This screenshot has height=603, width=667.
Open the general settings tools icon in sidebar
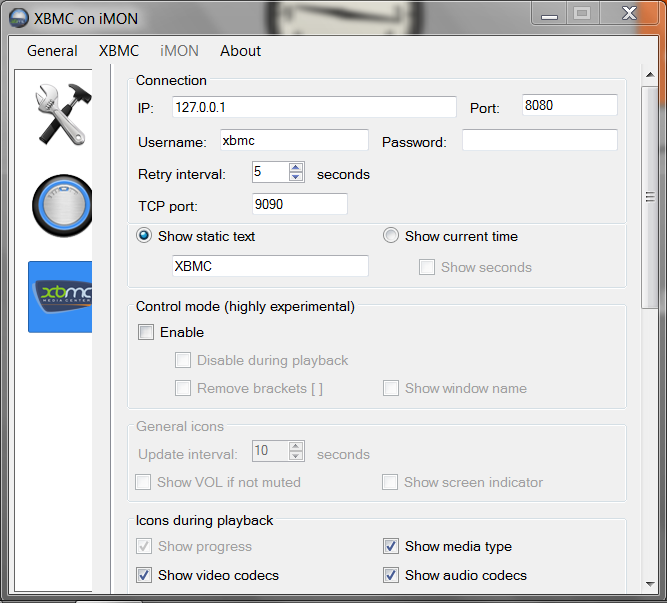tap(63, 114)
